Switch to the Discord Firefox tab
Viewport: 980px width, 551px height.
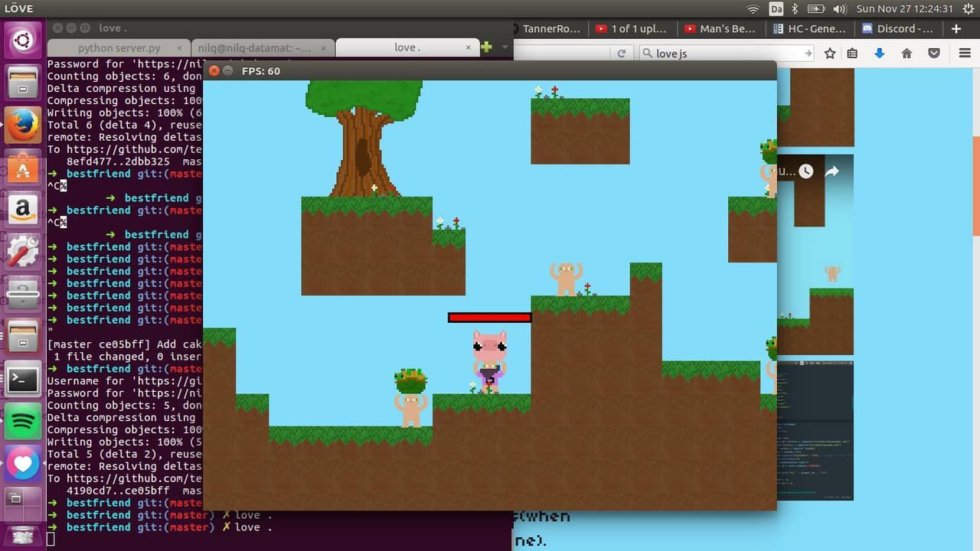pos(899,29)
